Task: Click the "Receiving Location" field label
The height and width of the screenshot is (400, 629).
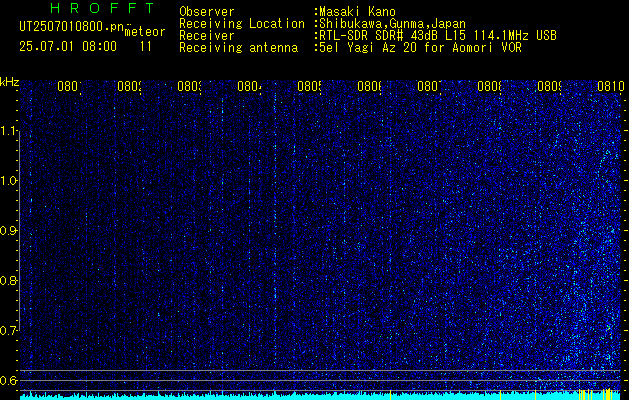Action: point(242,24)
